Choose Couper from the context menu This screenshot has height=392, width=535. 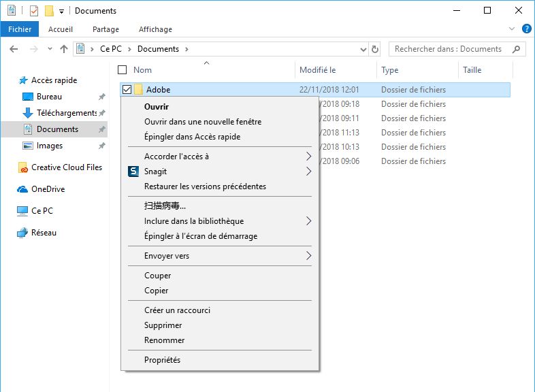pyautogui.click(x=220, y=276)
